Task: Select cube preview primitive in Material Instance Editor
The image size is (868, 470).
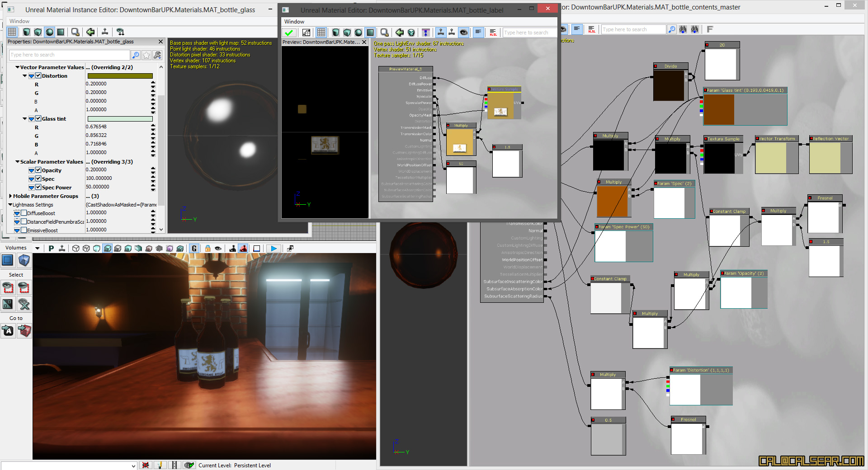Action: click(x=38, y=32)
